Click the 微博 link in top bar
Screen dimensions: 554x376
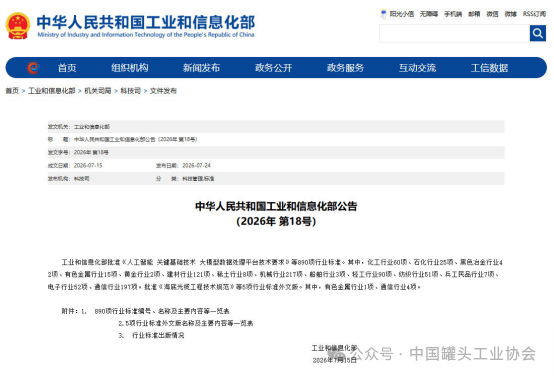click(511, 14)
